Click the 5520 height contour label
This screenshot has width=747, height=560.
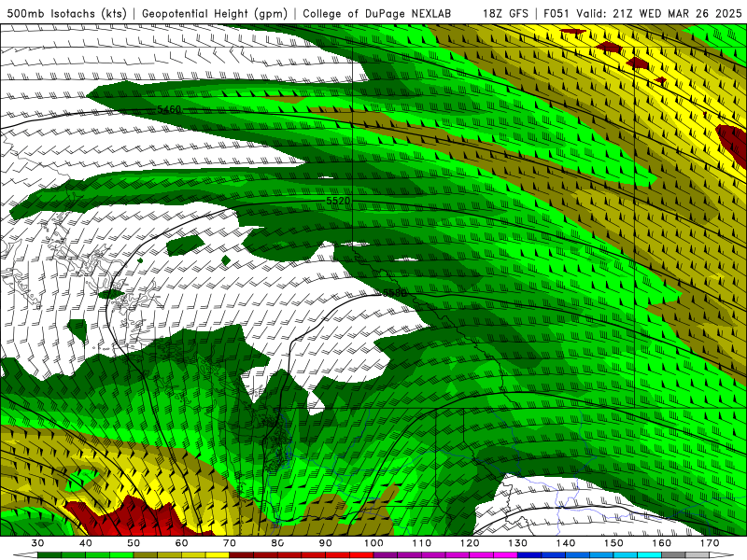[338, 201]
